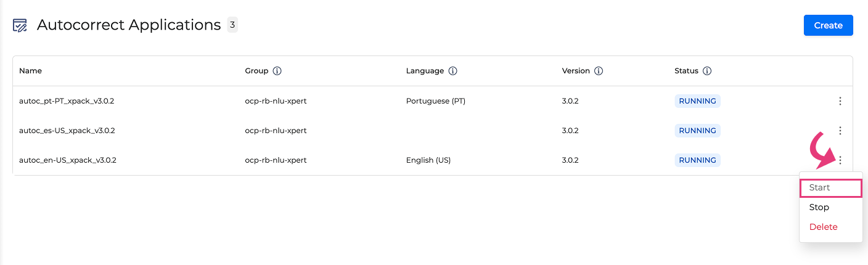Click the blue Create button

tap(828, 25)
